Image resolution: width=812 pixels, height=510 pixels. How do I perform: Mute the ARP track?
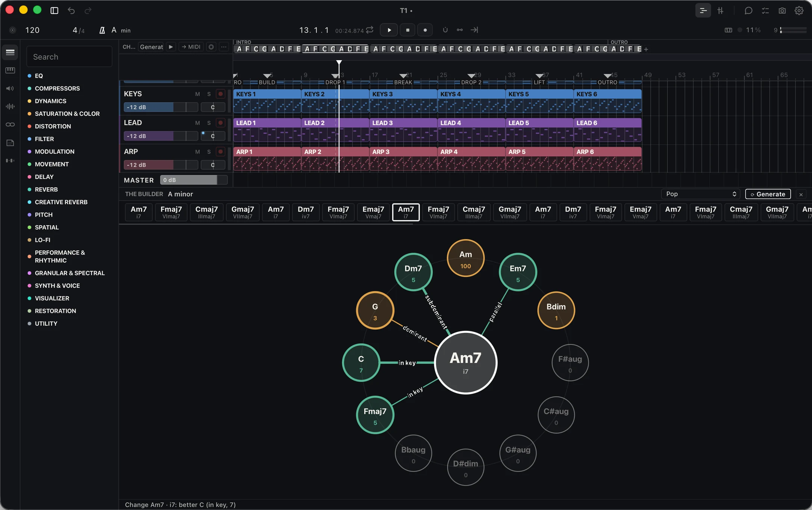197,152
